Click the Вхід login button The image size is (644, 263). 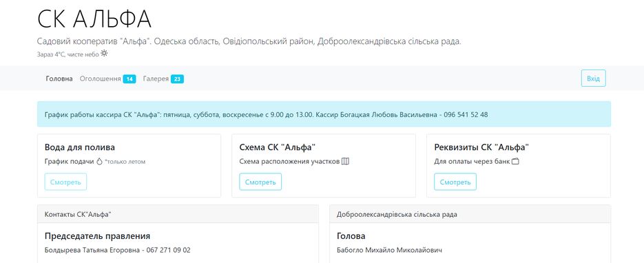(x=593, y=78)
